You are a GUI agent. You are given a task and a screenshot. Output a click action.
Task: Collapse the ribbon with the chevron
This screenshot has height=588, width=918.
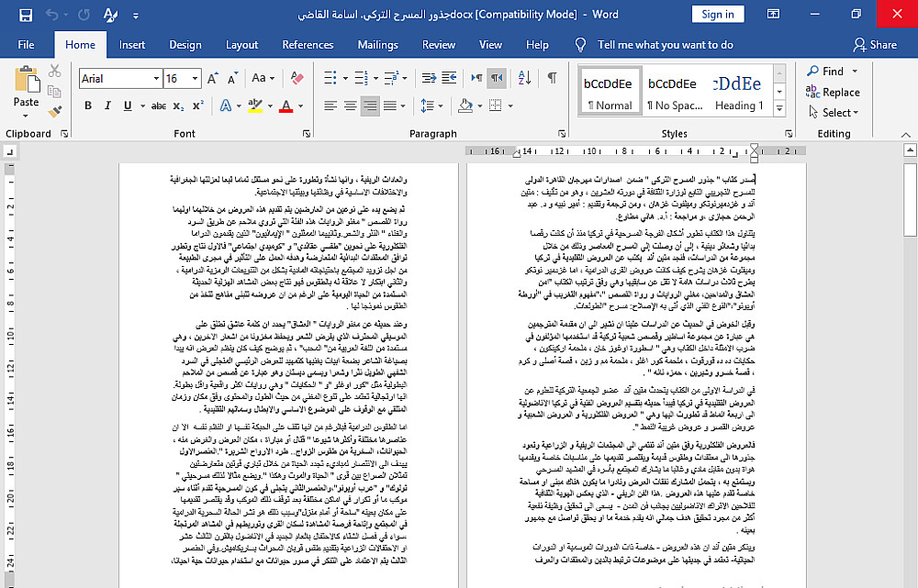point(906,135)
